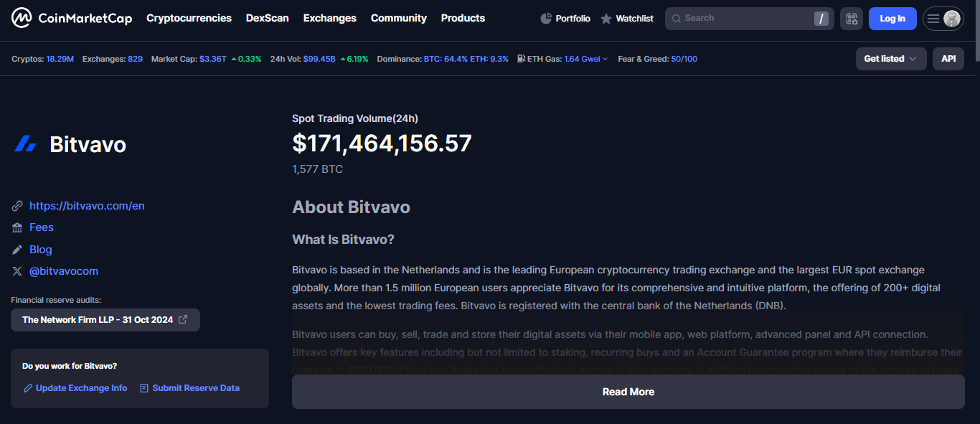Open the DexScan menu
The image size is (980, 424).
[x=267, y=18]
